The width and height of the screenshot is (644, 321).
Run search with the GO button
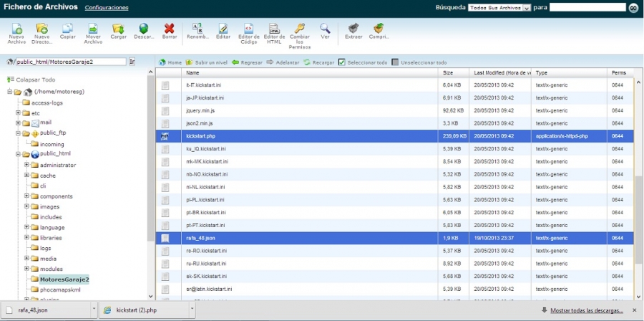click(x=633, y=8)
